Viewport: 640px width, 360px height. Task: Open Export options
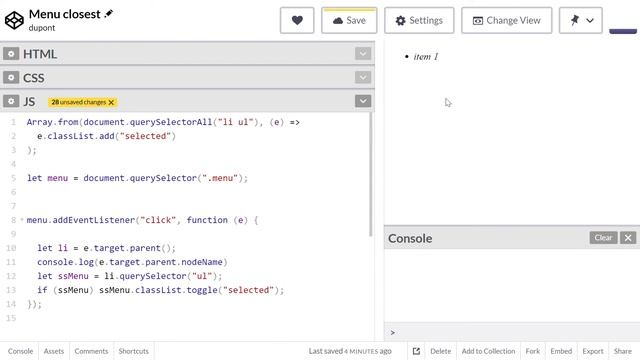point(593,351)
